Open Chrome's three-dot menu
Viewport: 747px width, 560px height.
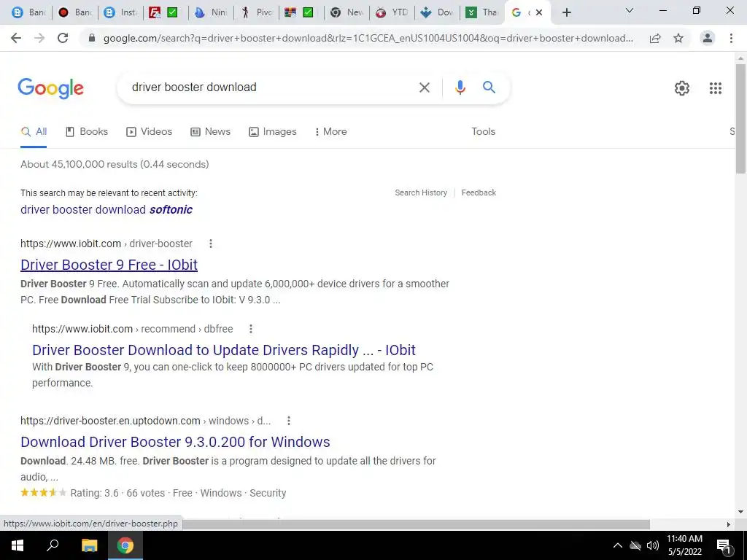[731, 38]
